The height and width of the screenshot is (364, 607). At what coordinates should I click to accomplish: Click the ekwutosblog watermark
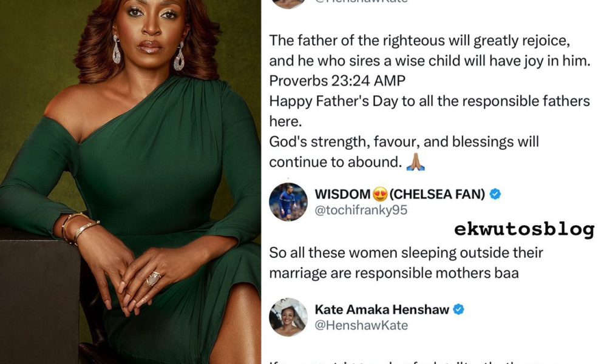(524, 229)
